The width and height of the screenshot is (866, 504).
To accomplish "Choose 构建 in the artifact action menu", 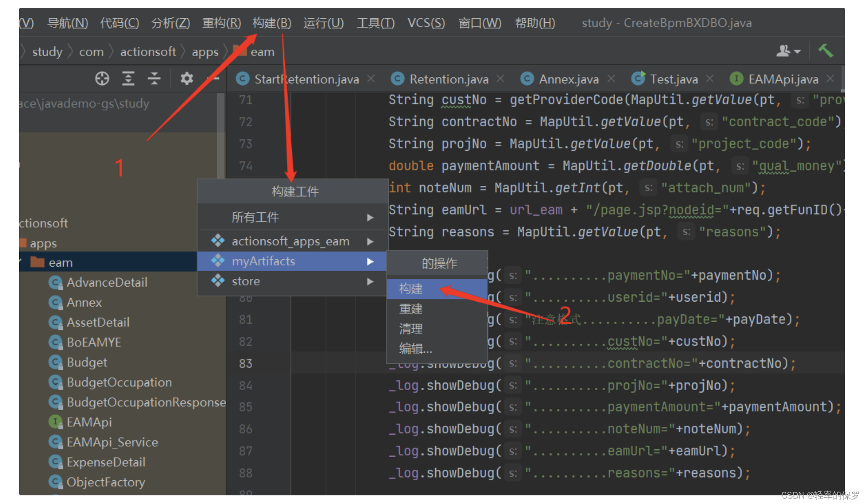I will [x=437, y=289].
